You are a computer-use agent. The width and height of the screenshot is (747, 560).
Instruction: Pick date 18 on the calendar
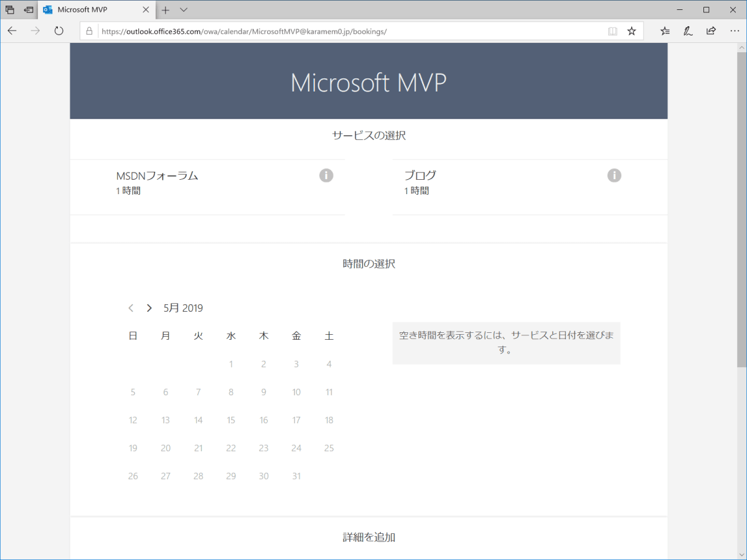(329, 420)
